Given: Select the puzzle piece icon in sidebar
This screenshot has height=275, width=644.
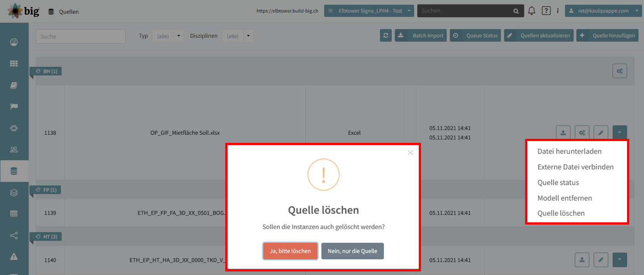Looking at the screenshot, I should (14, 128).
